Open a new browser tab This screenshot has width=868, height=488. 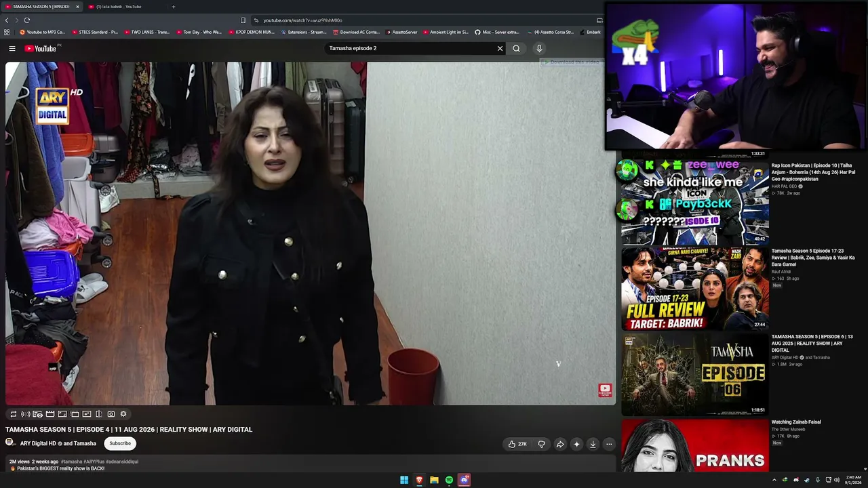pyautogui.click(x=173, y=7)
